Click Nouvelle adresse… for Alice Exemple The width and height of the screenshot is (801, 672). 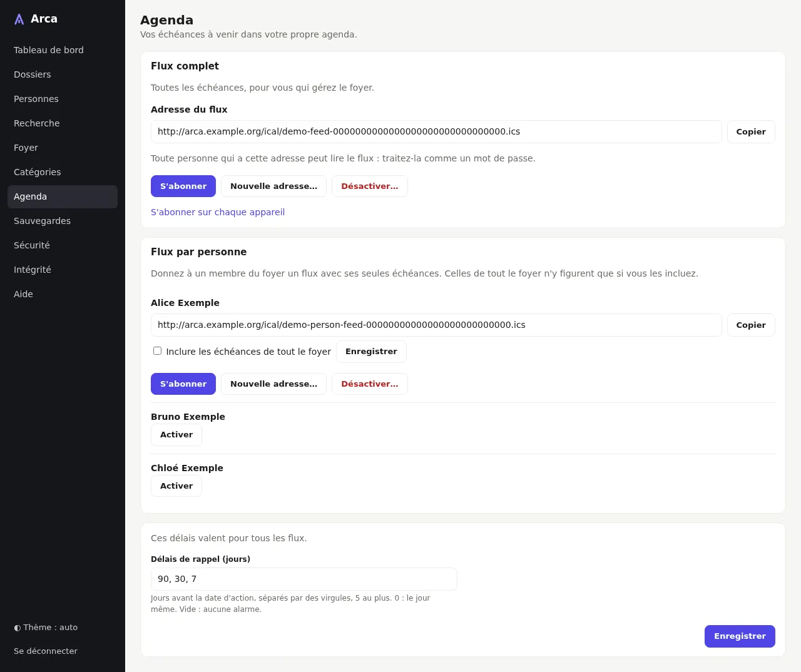pyautogui.click(x=273, y=384)
